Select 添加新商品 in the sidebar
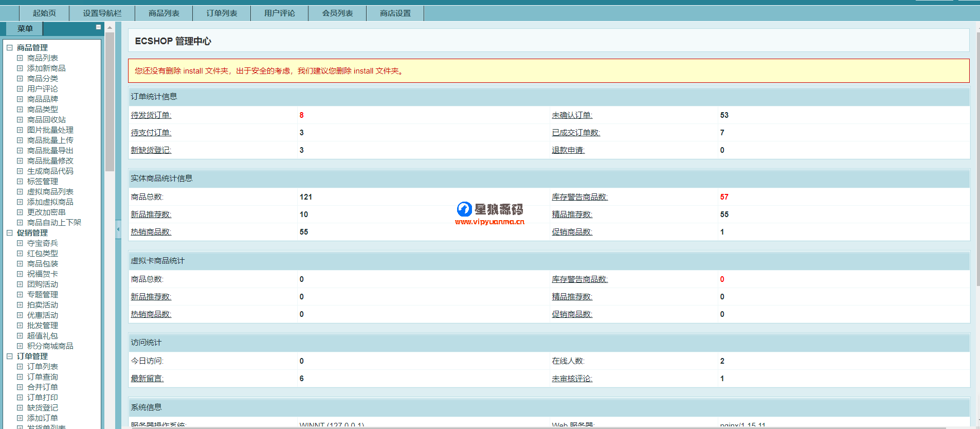This screenshot has height=429, width=980. pyautogui.click(x=46, y=68)
